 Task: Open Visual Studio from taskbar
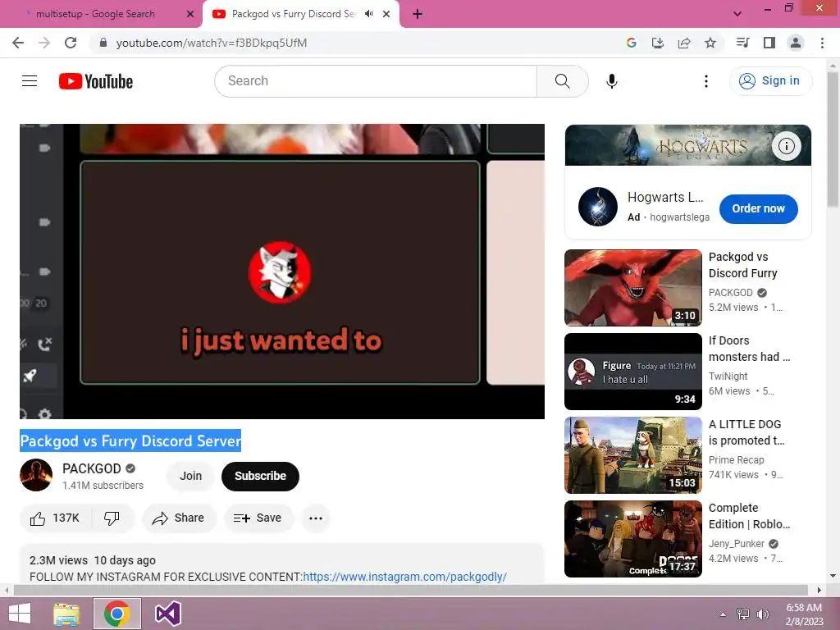click(167, 614)
